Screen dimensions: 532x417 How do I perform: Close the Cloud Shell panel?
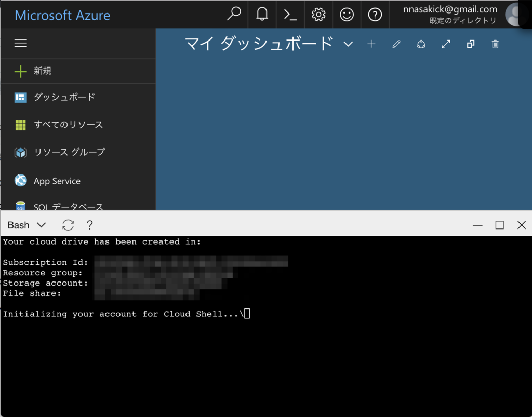tap(522, 225)
